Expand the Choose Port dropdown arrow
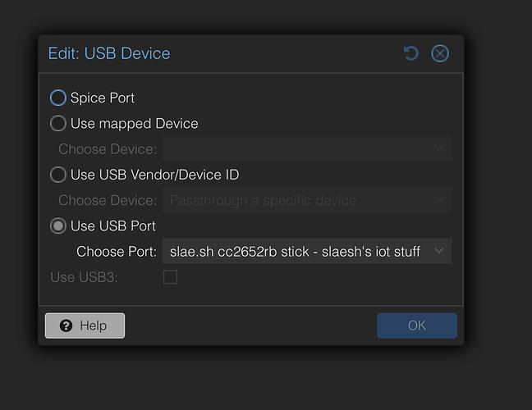The width and height of the screenshot is (532, 410). [x=439, y=251]
